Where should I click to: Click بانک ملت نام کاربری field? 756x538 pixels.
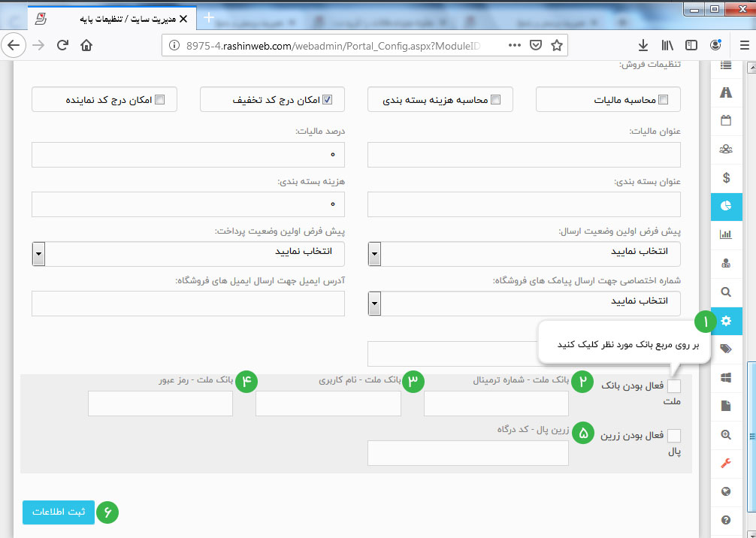click(328, 403)
